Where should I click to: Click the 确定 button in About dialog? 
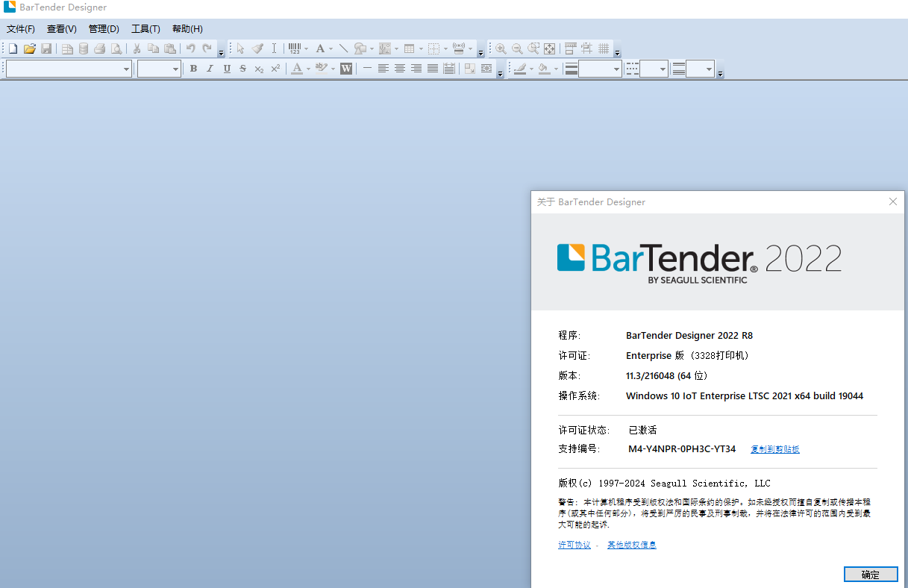[871, 574]
